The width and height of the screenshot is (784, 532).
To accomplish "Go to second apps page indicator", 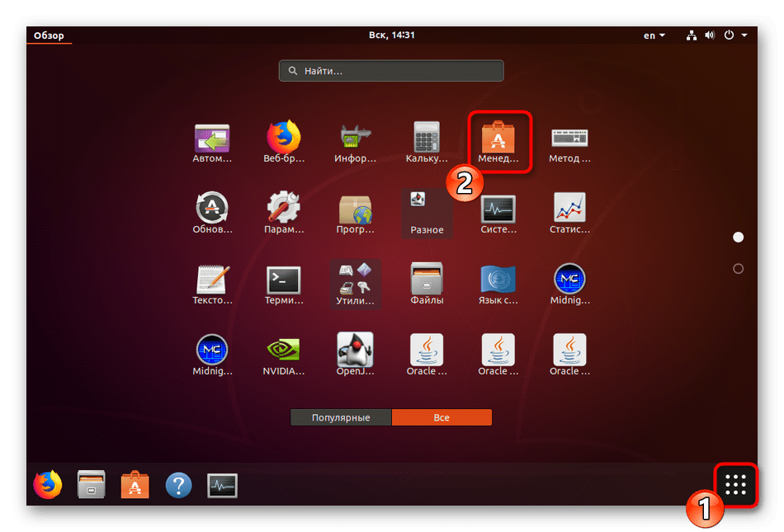I will [738, 269].
